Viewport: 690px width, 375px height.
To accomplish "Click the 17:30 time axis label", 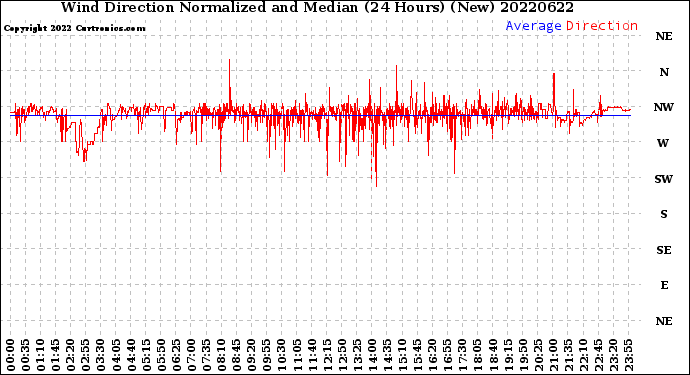I will (x=462, y=355).
